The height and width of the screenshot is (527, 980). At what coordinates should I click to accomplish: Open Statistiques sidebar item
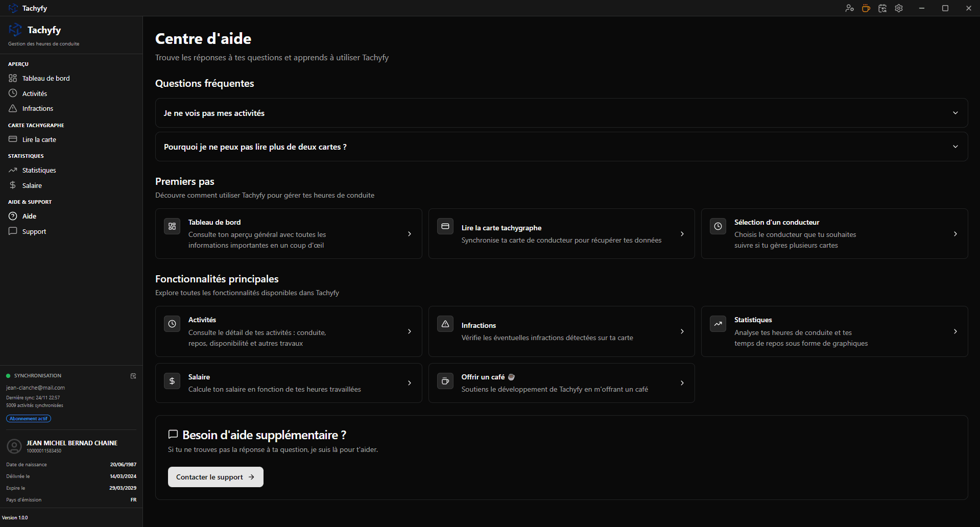39,170
